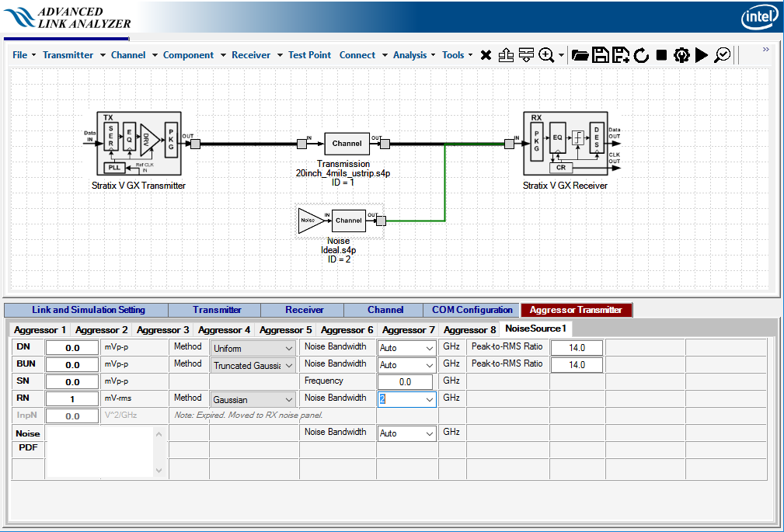Click the save-as icon with plus
Image resolution: width=784 pixels, height=532 pixels.
(620, 55)
